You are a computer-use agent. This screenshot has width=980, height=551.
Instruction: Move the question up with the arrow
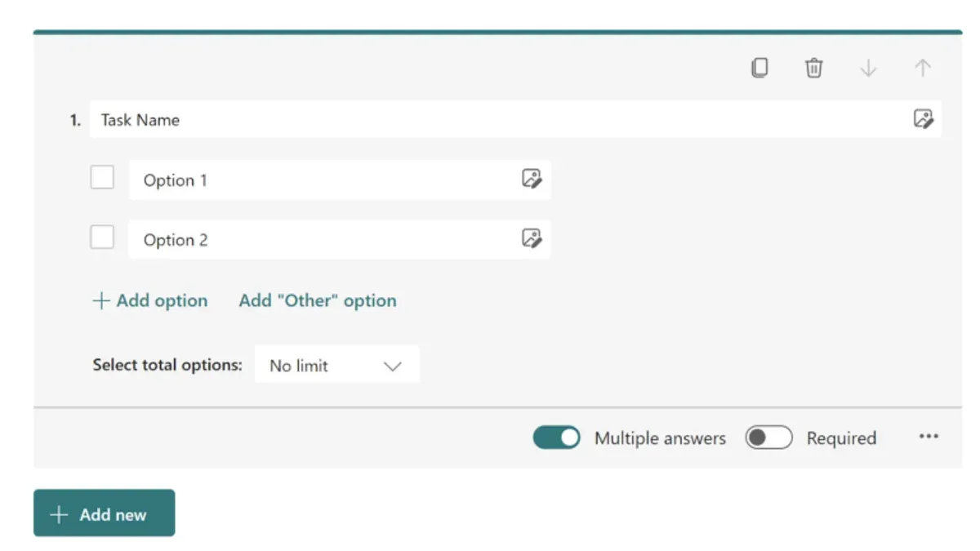922,69
